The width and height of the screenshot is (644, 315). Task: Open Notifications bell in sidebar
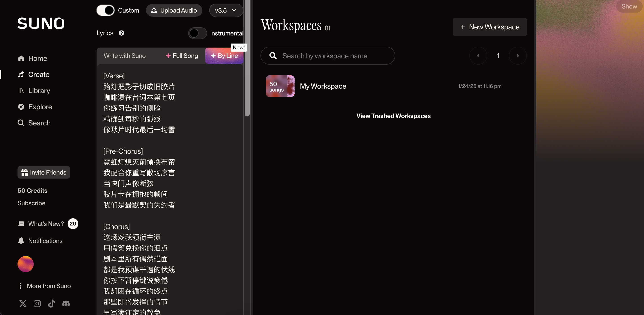point(21,241)
